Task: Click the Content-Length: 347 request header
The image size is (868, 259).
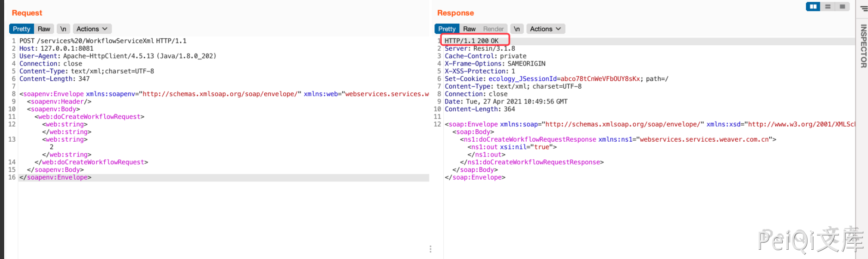Action: (54, 78)
